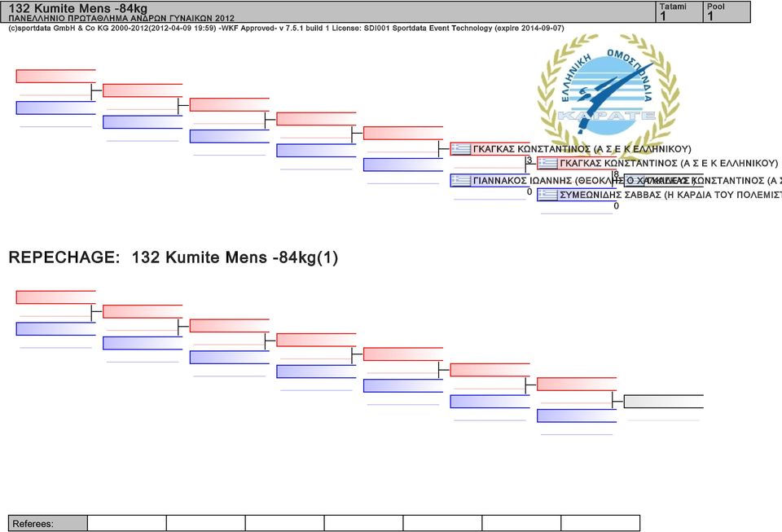The height and width of the screenshot is (532, 782).
Task: Click the Referees label cell
Action: click(48, 524)
